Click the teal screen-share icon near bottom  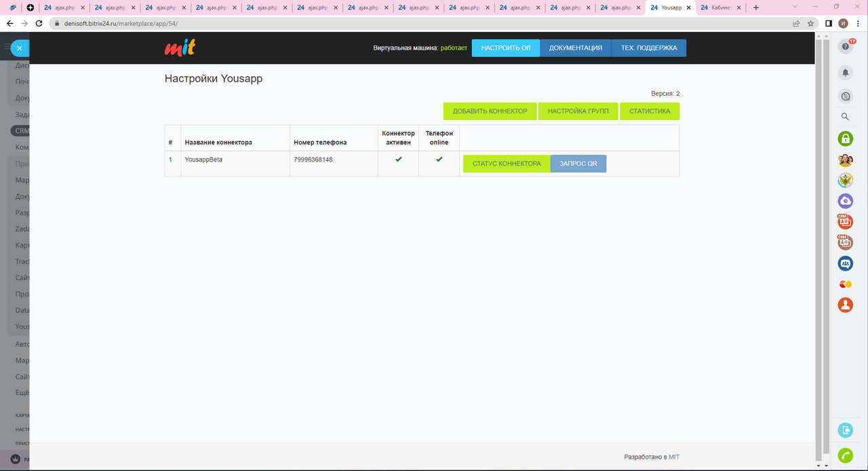846,430
